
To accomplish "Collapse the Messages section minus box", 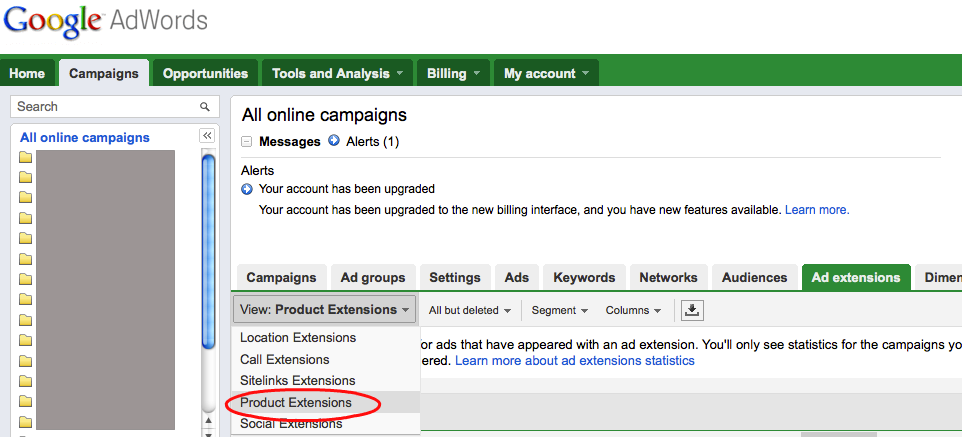I will pyautogui.click(x=247, y=142).
